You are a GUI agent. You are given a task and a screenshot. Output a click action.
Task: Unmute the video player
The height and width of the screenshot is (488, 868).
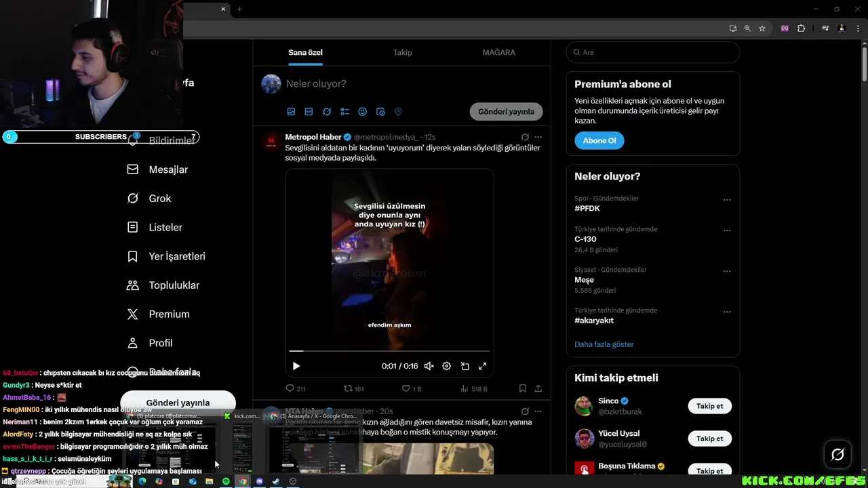tap(429, 366)
